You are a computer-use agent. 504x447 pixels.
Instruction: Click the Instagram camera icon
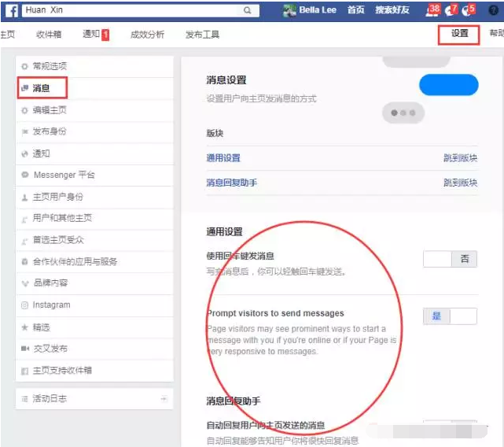24,305
